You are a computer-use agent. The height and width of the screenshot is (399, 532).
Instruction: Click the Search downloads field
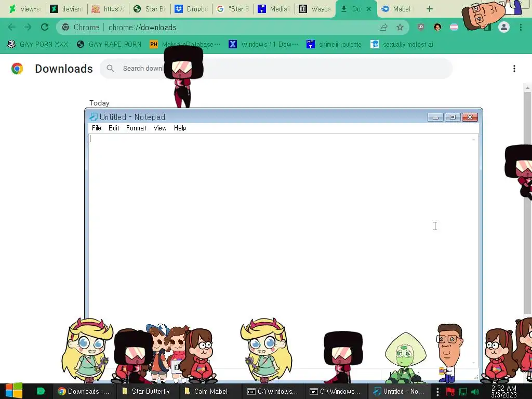pyautogui.click(x=276, y=69)
